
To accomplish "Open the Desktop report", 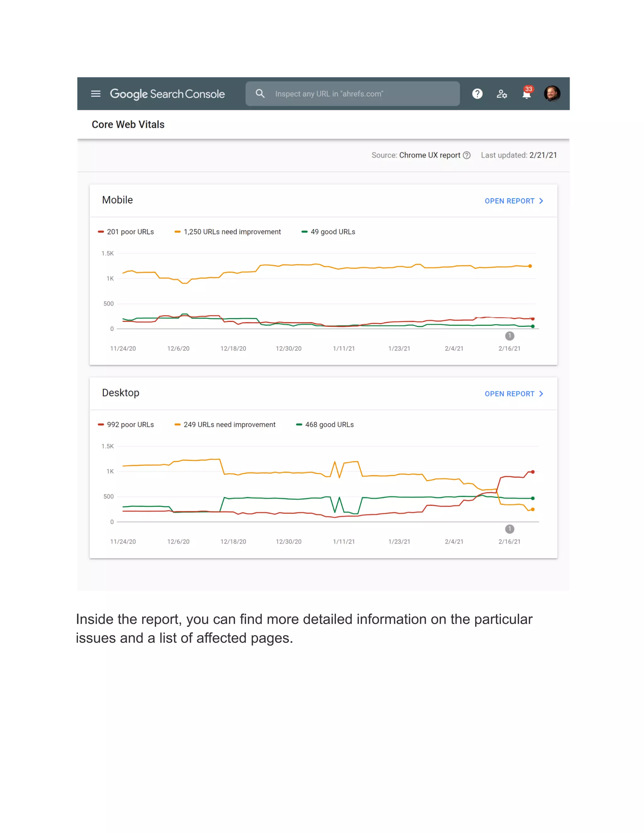I will [509, 394].
